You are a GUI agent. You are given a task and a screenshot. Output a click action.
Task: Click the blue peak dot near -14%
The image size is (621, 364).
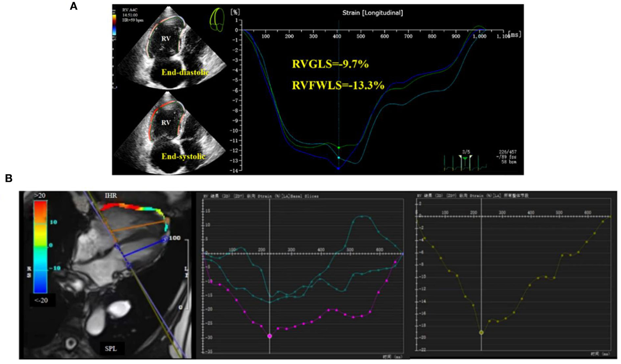click(338, 169)
